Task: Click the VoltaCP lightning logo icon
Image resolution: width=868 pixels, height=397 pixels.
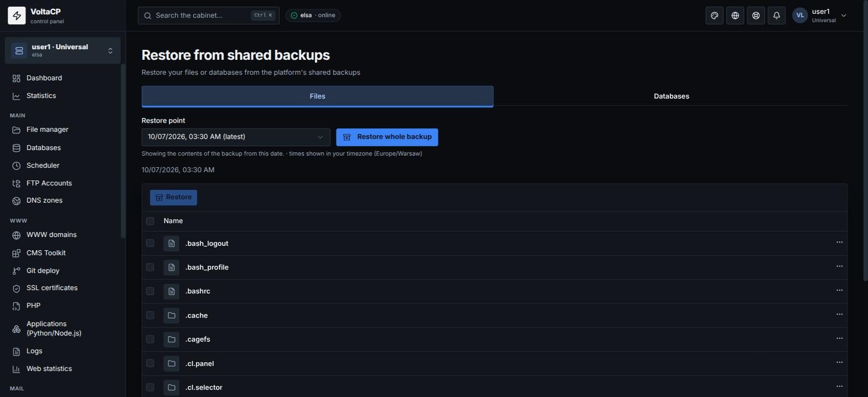Action: point(17,16)
